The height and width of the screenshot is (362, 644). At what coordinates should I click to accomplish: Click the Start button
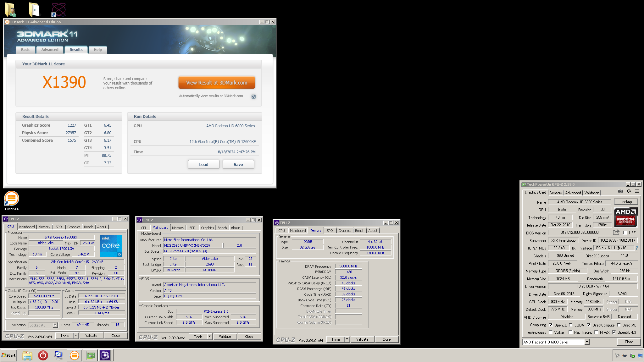9,355
